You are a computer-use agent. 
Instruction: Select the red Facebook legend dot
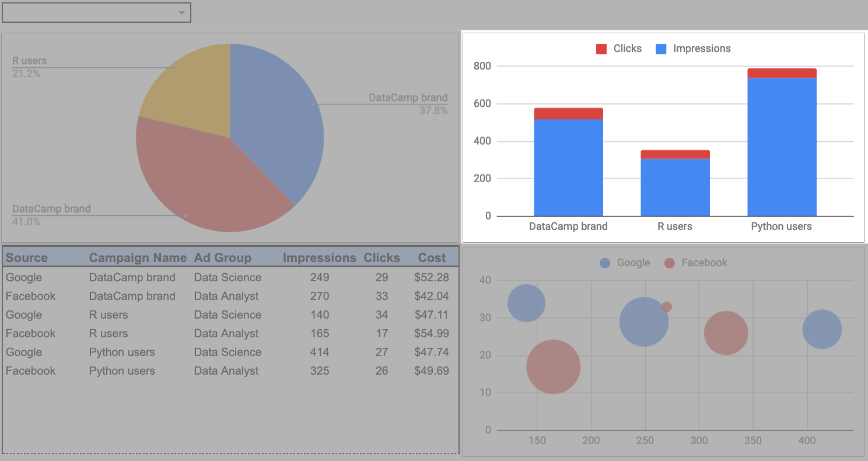pos(670,263)
